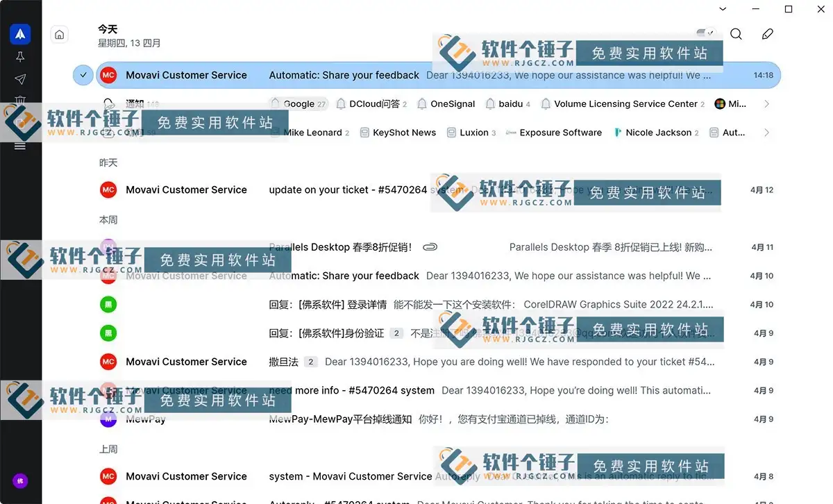The width and height of the screenshot is (833, 504).
Task: Click the purple account avatar at sidebar bottom
Action: [20, 480]
